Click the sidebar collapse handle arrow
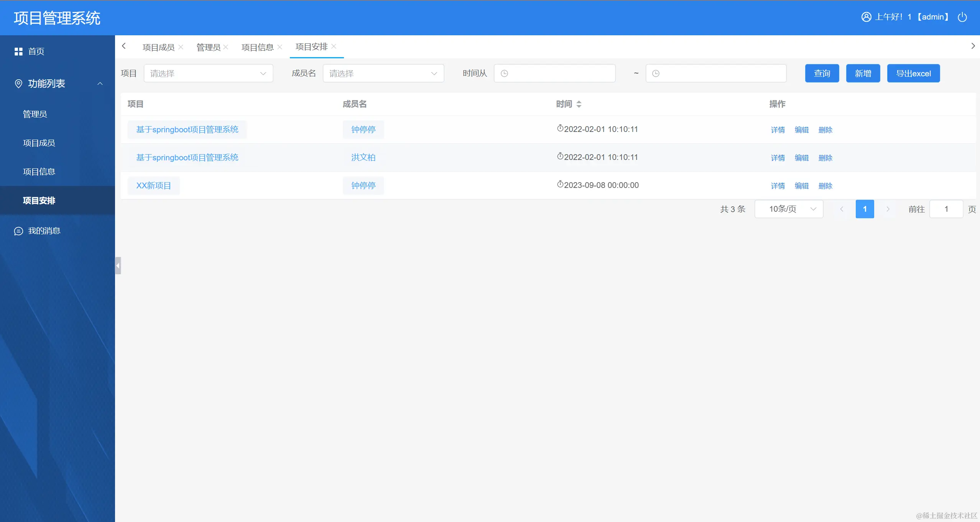 118,265
